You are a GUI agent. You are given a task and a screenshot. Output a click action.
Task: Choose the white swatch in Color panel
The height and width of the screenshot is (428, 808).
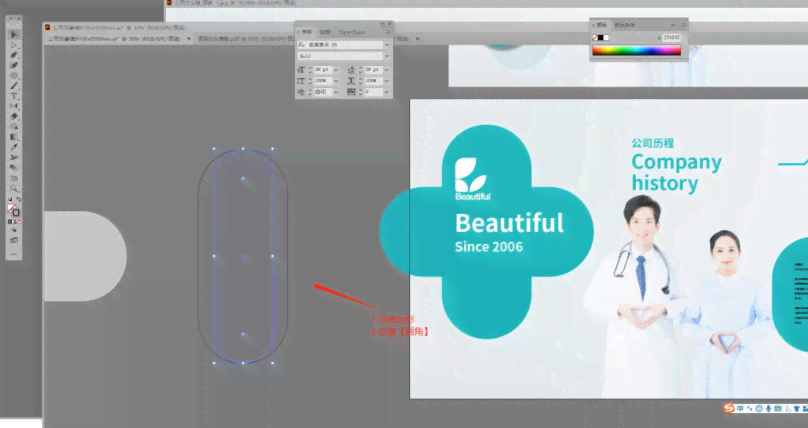pyautogui.click(x=606, y=38)
